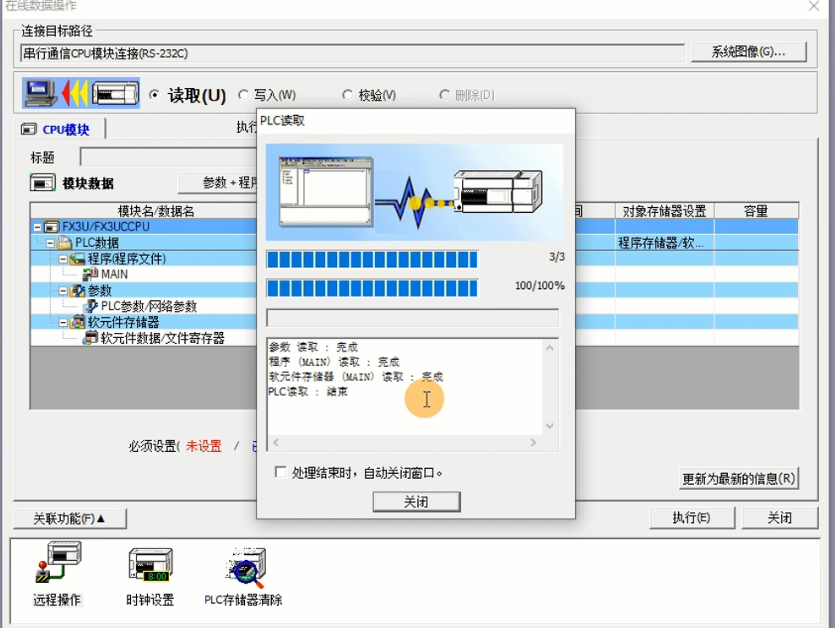
Task: Collapse the FX3U/FX3UCCPU tree node
Action: 37,227
